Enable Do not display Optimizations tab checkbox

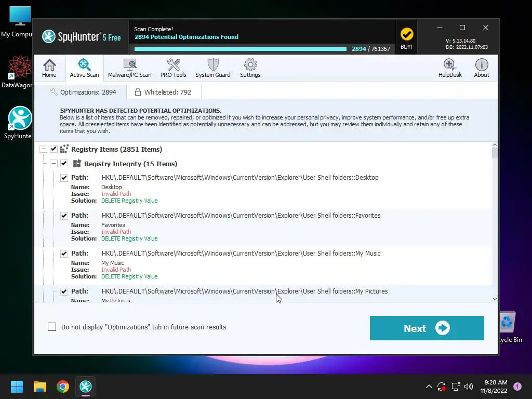(52, 327)
